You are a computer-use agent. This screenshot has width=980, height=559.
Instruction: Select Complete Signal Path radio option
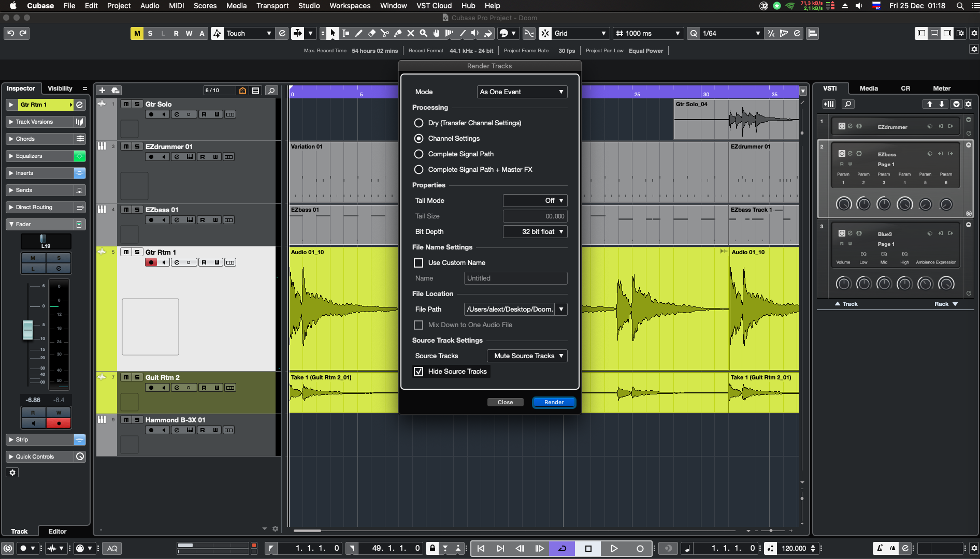click(419, 154)
